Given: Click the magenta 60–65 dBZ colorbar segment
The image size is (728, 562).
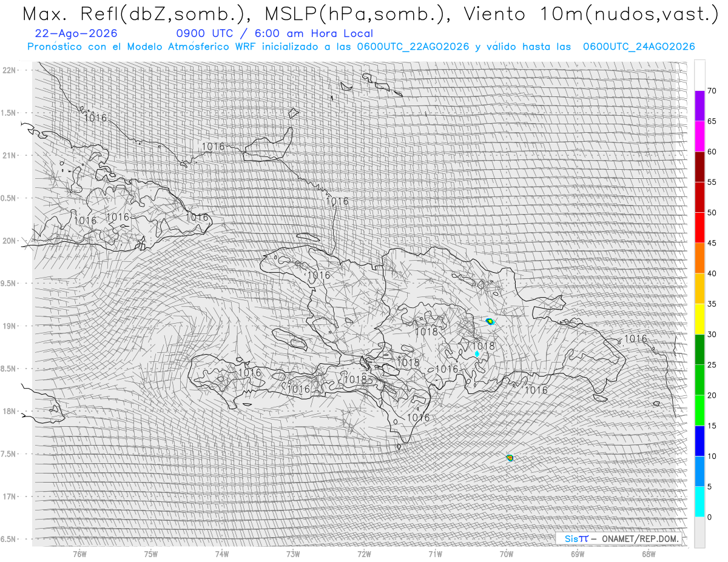Looking at the screenshot, I should click(x=699, y=136).
